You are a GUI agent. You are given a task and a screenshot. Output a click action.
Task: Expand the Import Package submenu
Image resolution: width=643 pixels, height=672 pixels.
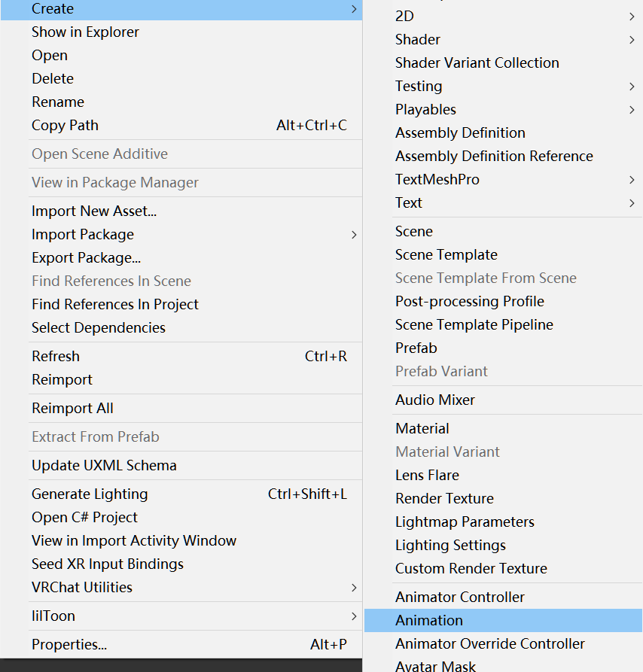click(83, 235)
